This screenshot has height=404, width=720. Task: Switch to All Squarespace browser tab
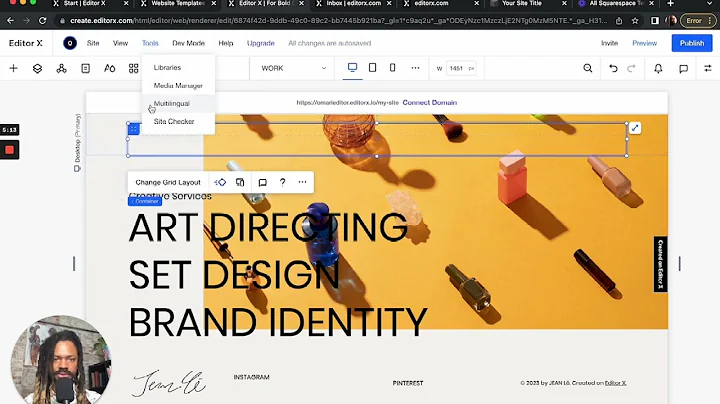(615, 4)
